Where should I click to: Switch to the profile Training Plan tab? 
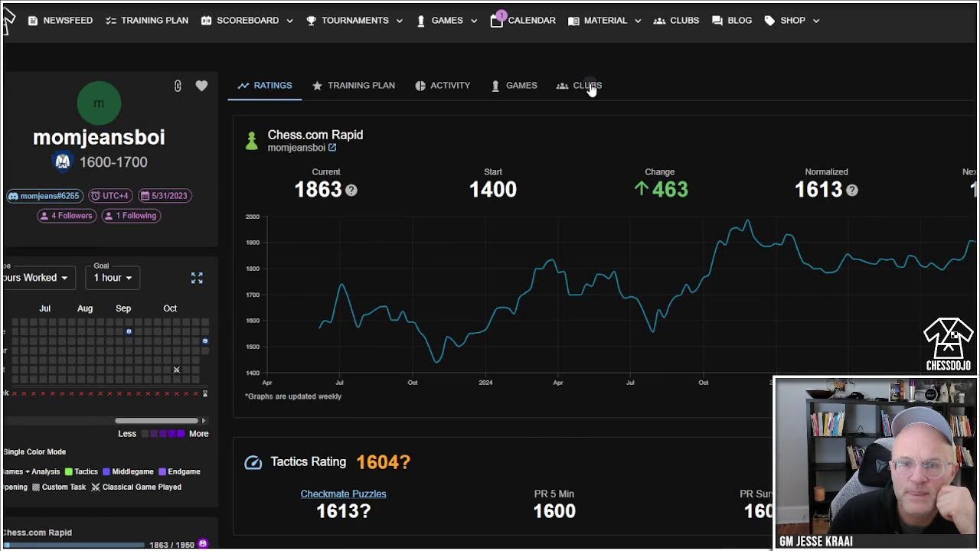[x=354, y=86]
